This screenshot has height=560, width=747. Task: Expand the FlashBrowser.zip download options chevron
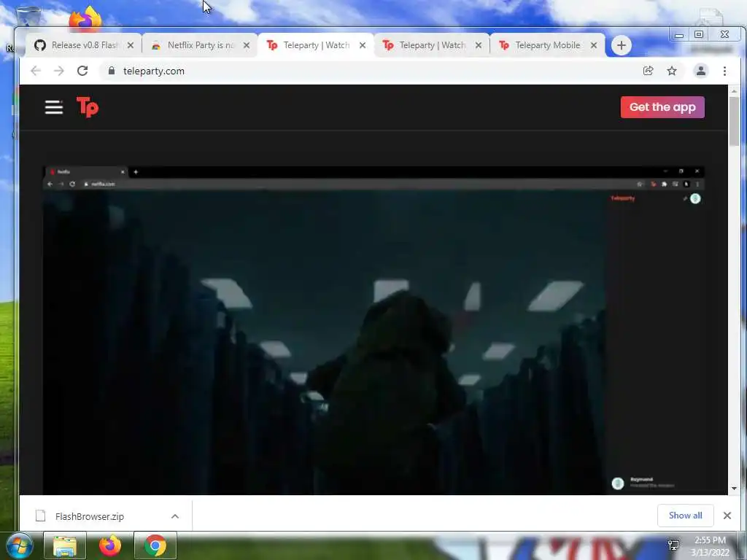coord(175,516)
